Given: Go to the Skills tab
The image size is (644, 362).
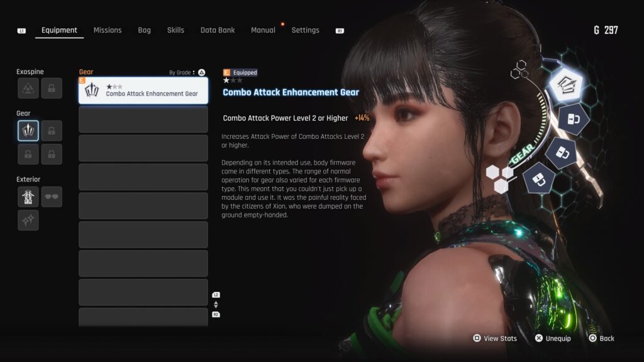Looking at the screenshot, I should click(x=175, y=30).
